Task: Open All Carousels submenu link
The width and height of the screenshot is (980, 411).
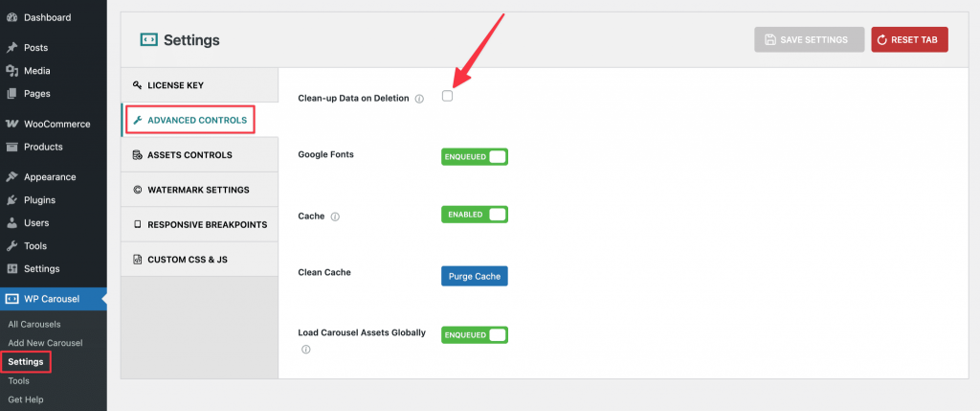Action: [34, 324]
